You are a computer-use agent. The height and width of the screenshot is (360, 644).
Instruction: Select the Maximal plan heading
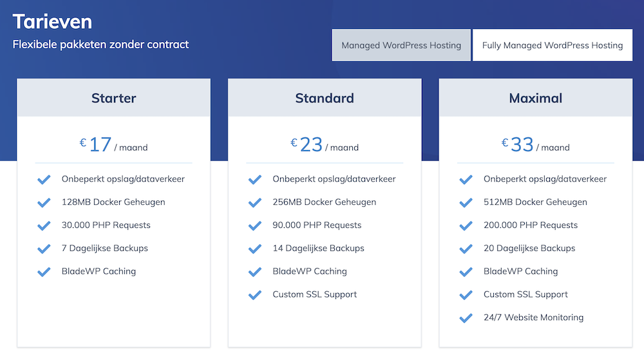tap(536, 99)
